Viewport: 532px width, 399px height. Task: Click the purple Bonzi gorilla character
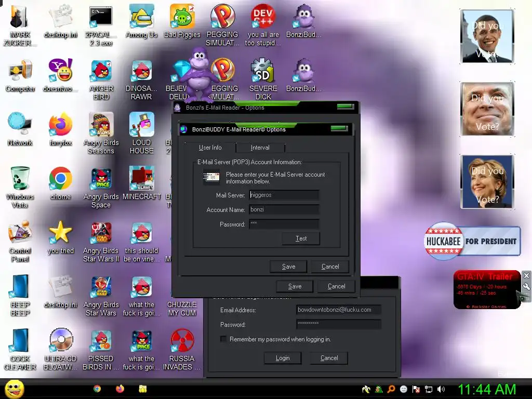pos(199,75)
